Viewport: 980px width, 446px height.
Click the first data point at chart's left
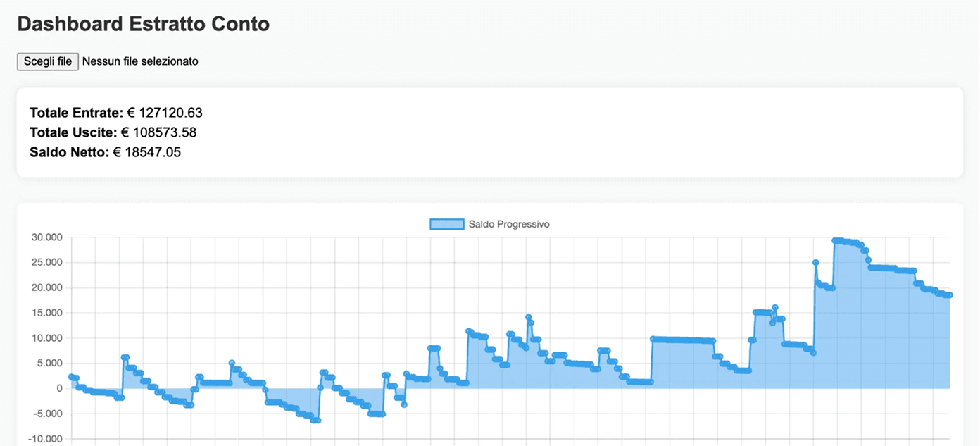[71, 377]
